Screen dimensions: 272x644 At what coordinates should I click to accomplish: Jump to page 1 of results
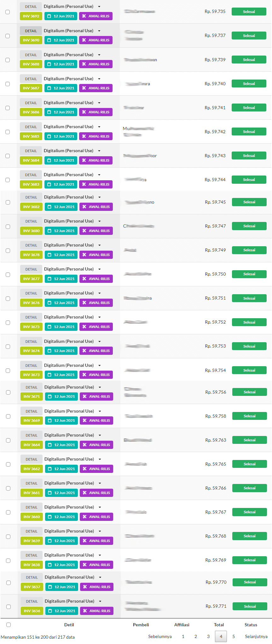coord(183,636)
